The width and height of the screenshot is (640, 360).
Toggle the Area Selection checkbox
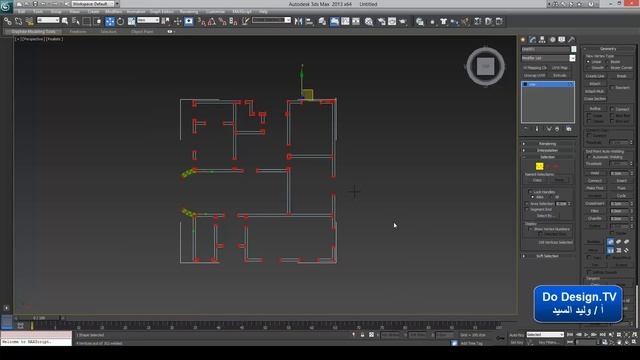[x=527, y=203]
